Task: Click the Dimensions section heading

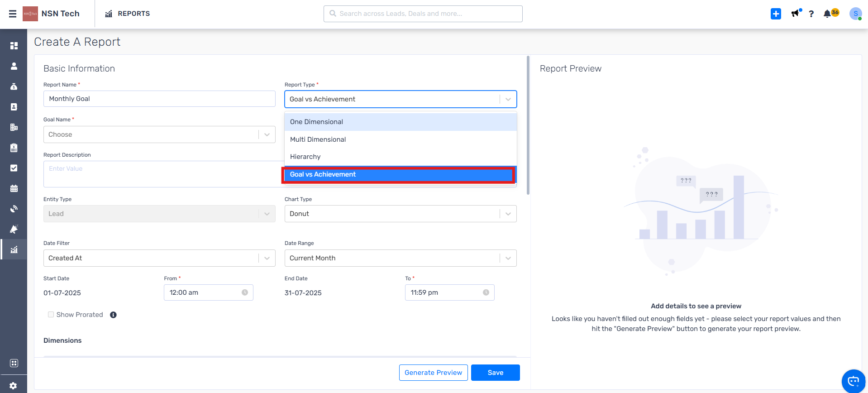Action: 62,340
